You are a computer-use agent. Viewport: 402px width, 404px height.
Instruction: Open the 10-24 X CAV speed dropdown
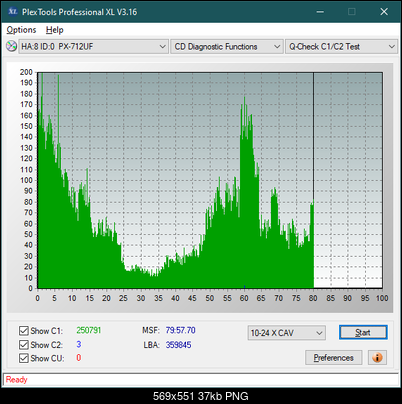point(287,333)
